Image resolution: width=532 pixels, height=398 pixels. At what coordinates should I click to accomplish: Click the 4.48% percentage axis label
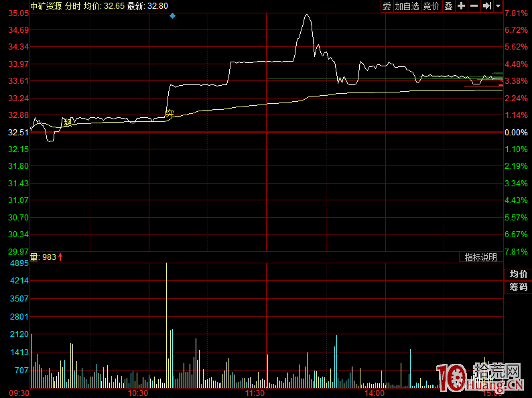[516, 64]
